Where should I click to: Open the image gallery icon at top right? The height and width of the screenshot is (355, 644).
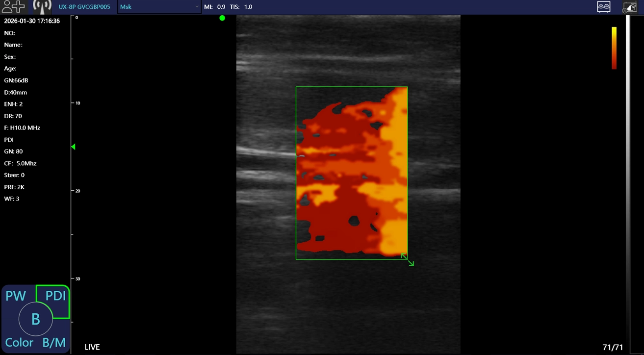(x=630, y=7)
